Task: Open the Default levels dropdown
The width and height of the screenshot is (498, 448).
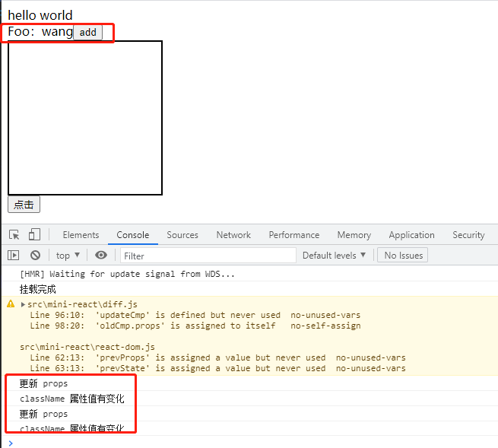Action: (334, 256)
